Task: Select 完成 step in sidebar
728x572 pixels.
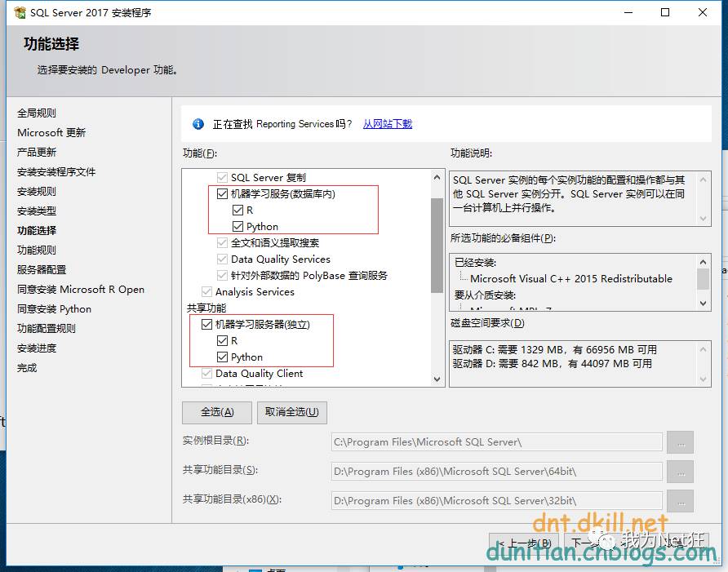Action: (27, 368)
